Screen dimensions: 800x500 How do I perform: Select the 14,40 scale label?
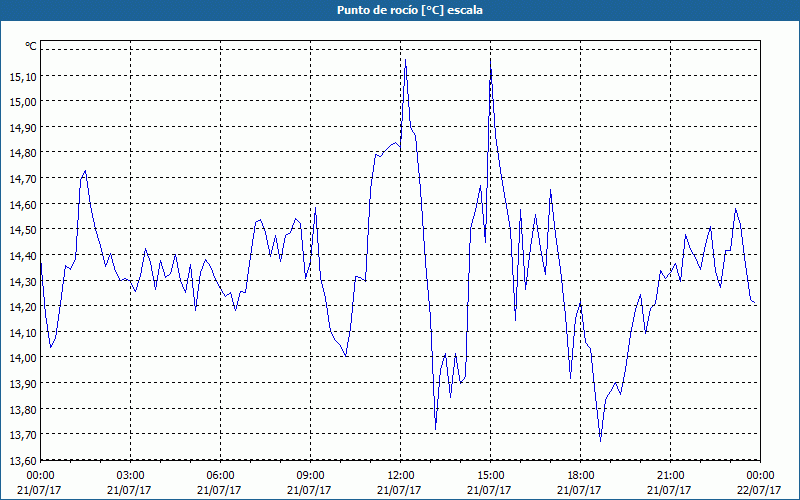23,256
